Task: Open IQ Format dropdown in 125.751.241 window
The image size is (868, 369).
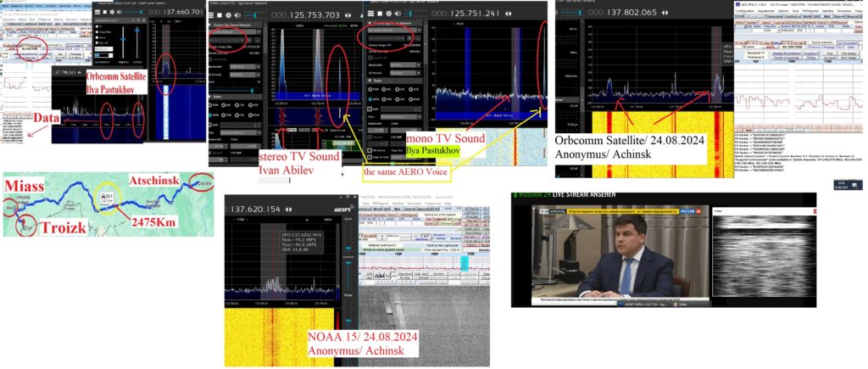Action: click(x=405, y=74)
